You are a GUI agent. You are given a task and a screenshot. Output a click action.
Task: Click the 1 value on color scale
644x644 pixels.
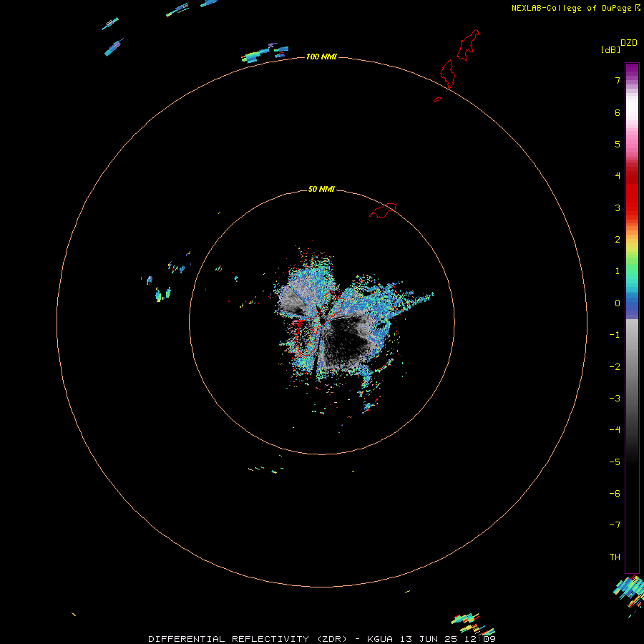[618, 271]
